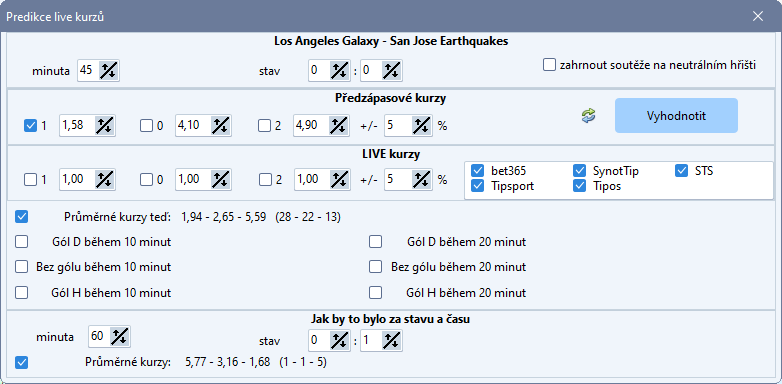Image resolution: width=782 pixels, height=384 pixels.
Task: Click stepper icon next to 4,10 odds
Action: coord(220,126)
